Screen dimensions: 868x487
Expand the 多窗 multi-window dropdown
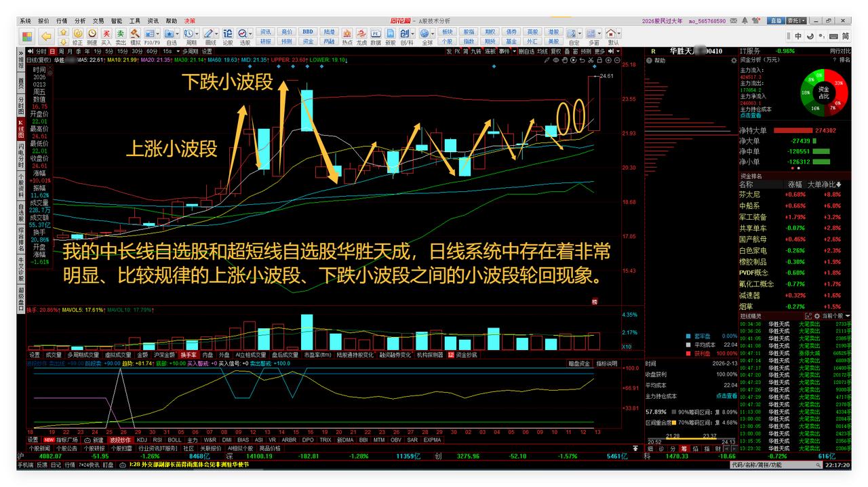[599, 32]
